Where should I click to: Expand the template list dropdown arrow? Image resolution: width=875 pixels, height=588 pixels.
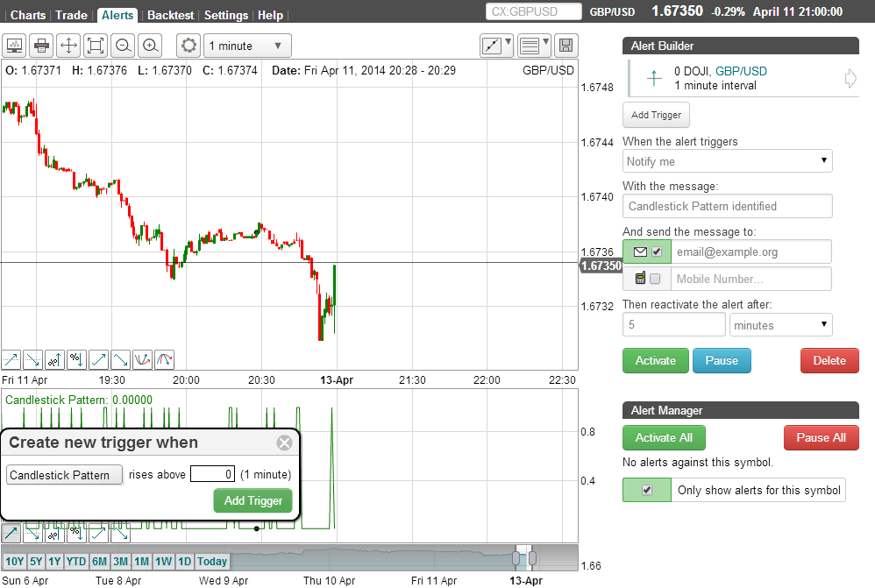tap(545, 42)
